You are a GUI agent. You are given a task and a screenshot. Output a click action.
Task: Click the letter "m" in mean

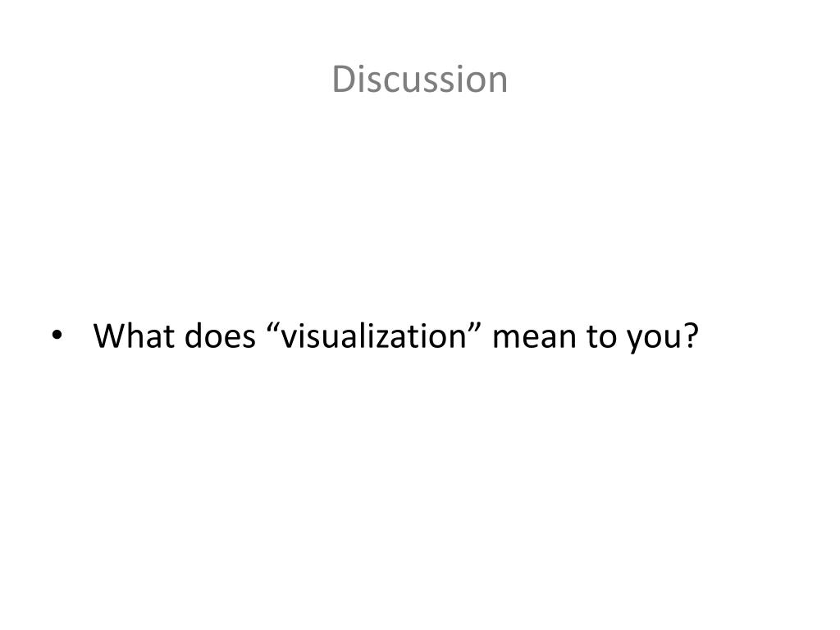click(x=507, y=339)
